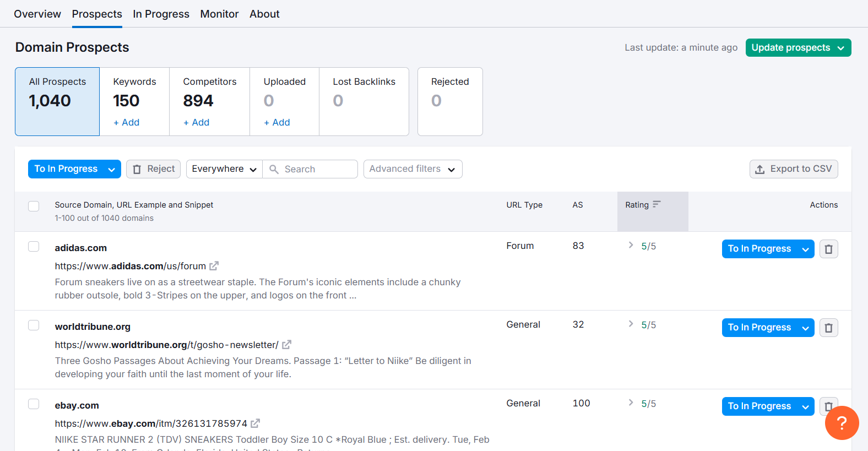Expand adidas.com rating details chevron
Viewport: 868px width, 451px height.
pyautogui.click(x=631, y=245)
